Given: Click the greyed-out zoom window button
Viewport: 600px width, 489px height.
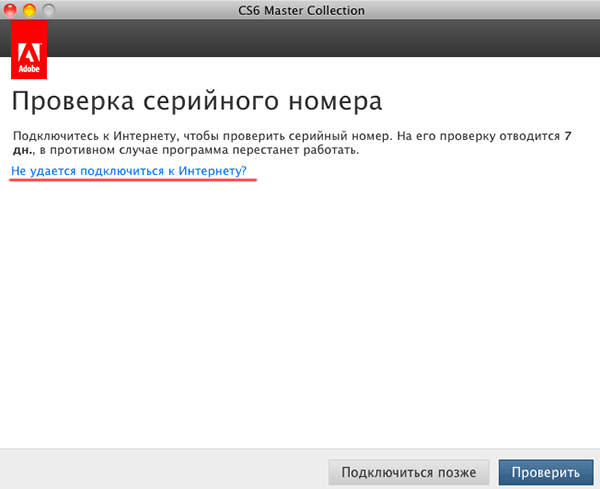Looking at the screenshot, I should [48, 9].
